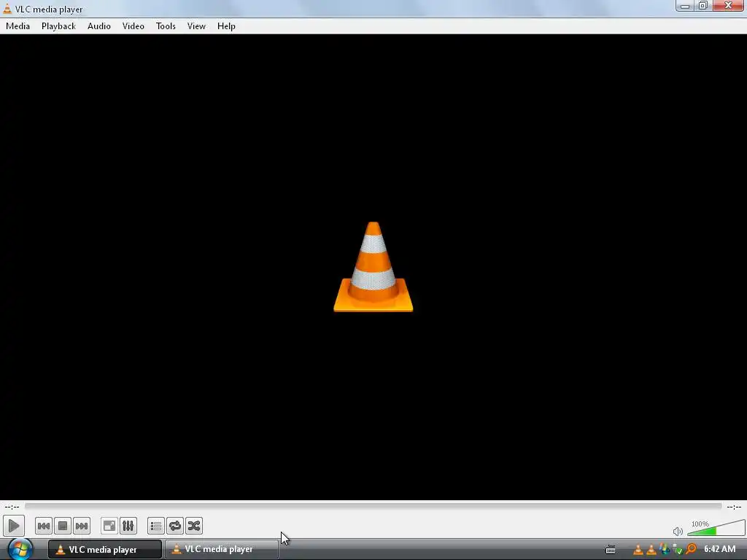This screenshot has width=747, height=560.
Task: Close the VLC media player window
Action: point(729,6)
